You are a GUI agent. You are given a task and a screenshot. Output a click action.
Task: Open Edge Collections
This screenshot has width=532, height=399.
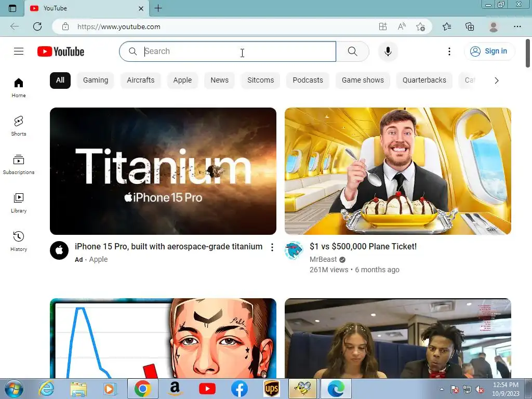[x=470, y=26]
